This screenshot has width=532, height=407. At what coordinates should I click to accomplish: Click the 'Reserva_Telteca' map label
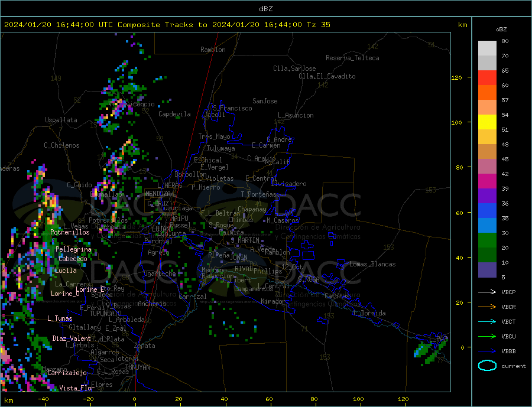[x=352, y=58]
